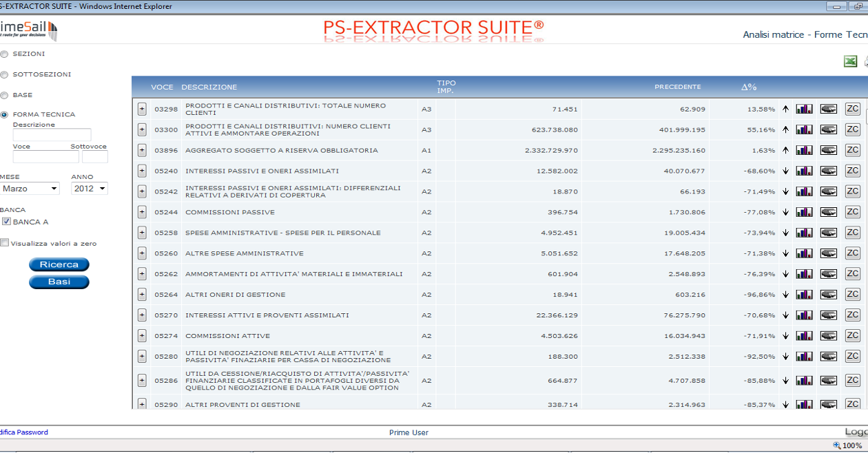The width and height of the screenshot is (868, 453).
Task: Expand row 03300 with plus button
Action: point(142,129)
